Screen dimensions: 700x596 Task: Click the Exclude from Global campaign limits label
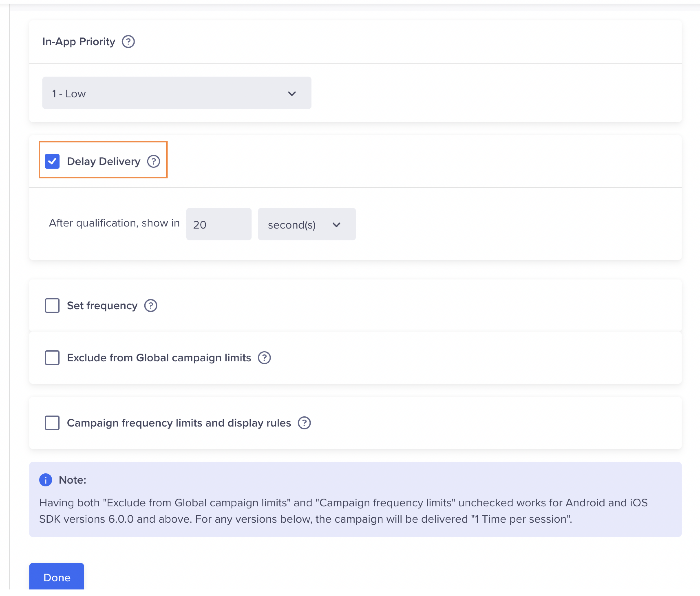point(159,358)
